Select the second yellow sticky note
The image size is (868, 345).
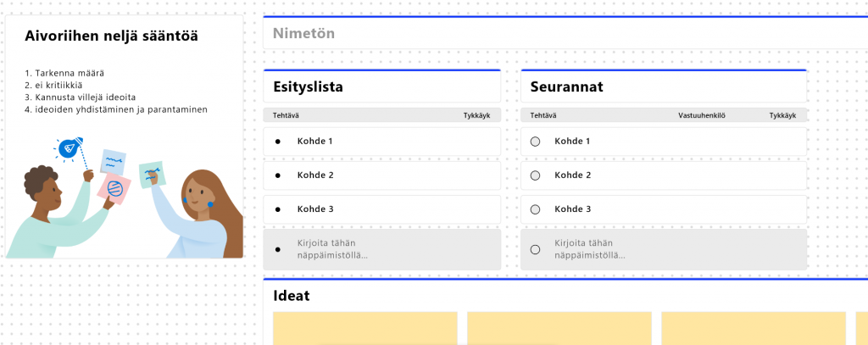559,329
